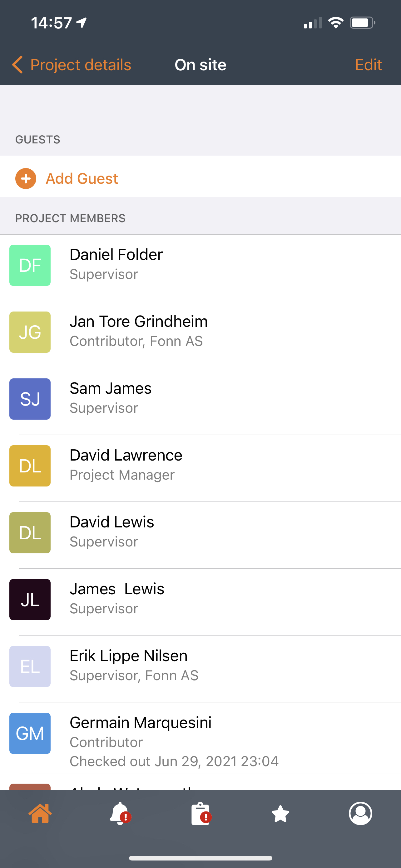Tap the JL avatar for James Lewis
Screen dimensions: 401x868
pyautogui.click(x=30, y=600)
